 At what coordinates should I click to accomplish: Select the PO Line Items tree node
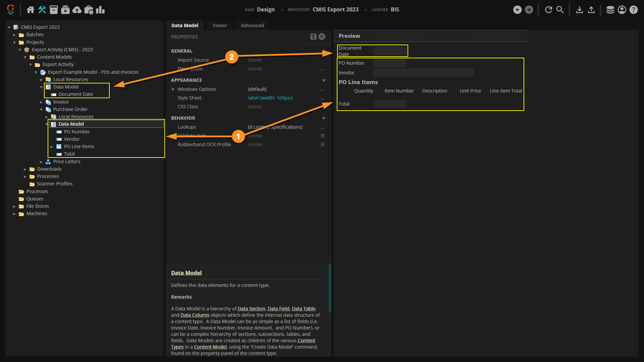(79, 146)
